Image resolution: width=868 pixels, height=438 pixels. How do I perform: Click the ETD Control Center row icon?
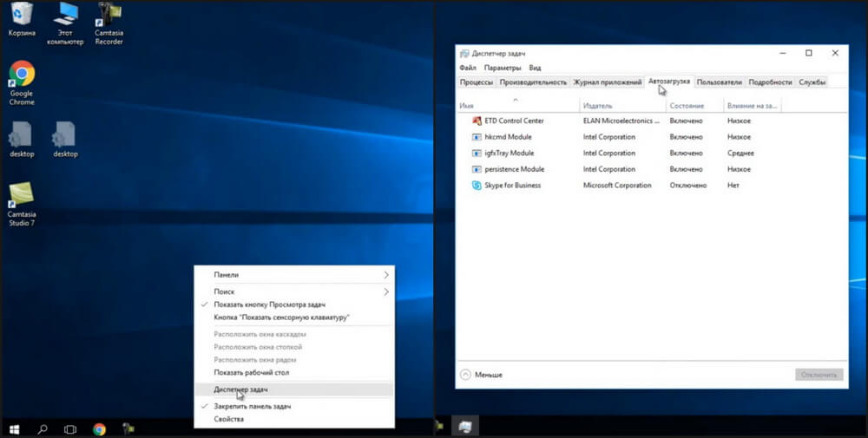click(477, 121)
